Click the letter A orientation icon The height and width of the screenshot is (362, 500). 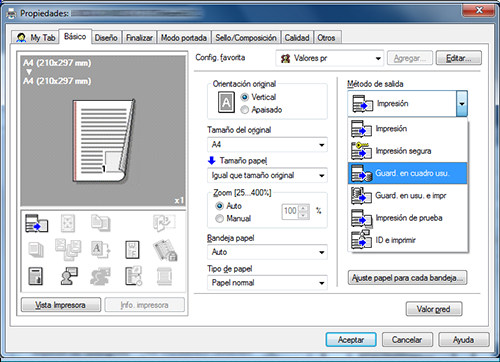coord(226,102)
